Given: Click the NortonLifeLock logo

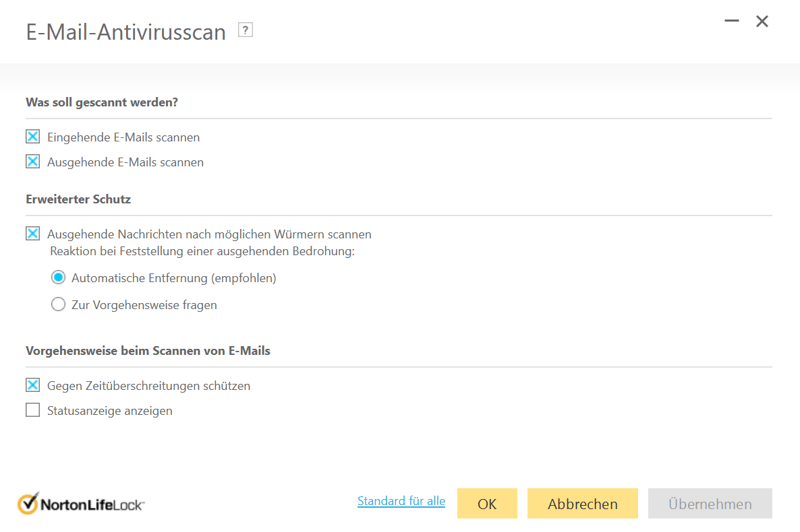Looking at the screenshot, I should [x=81, y=503].
